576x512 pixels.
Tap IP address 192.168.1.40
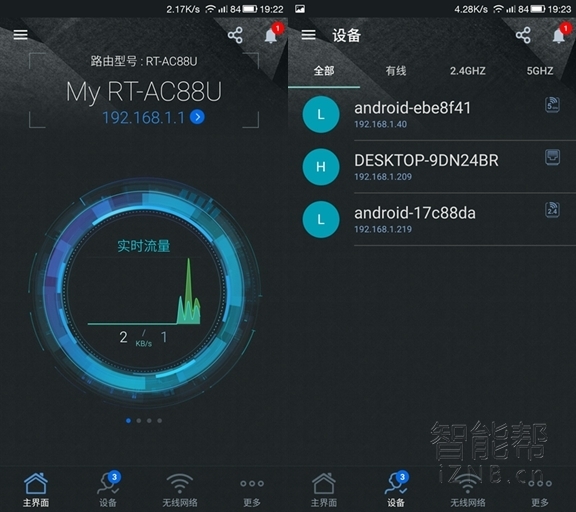coord(381,125)
